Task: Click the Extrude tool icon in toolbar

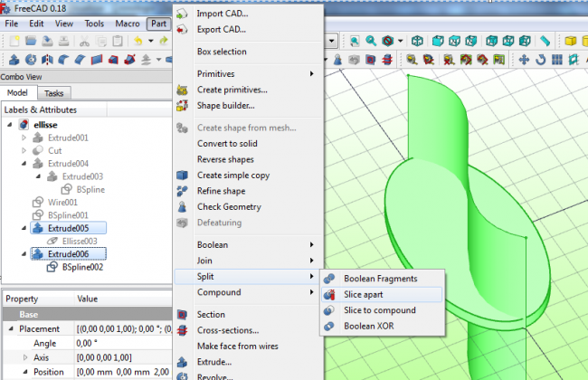Action: (x=12, y=60)
